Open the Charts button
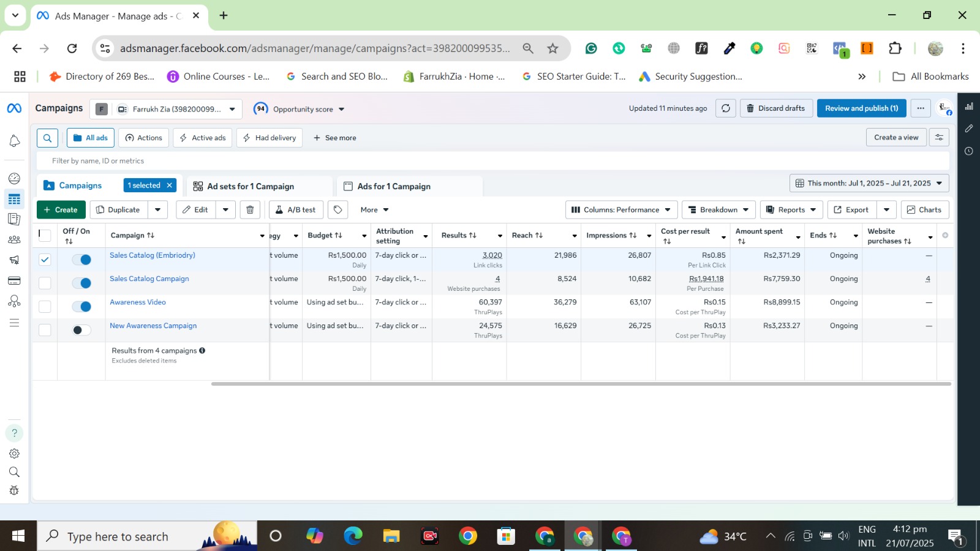The width and height of the screenshot is (980, 551). [925, 210]
